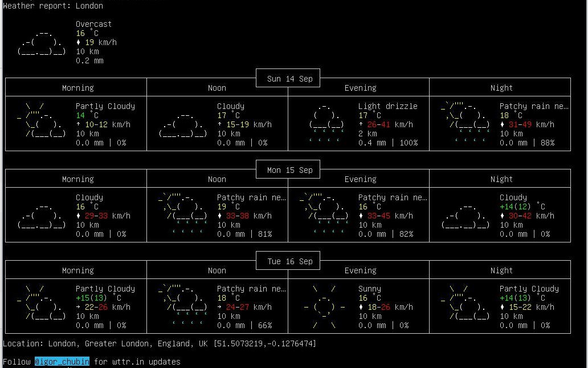Click Monday night's Cloudy icon
The image size is (588, 368).
pos(465,216)
